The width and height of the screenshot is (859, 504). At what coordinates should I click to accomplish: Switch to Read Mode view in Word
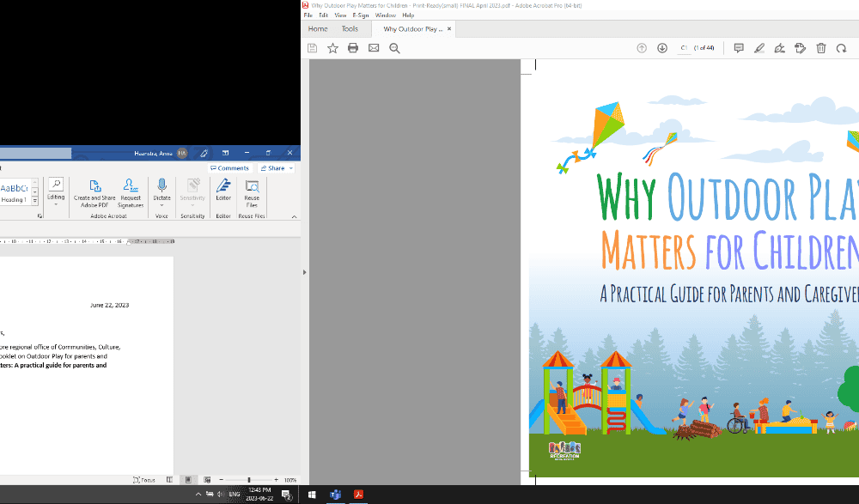point(169,480)
